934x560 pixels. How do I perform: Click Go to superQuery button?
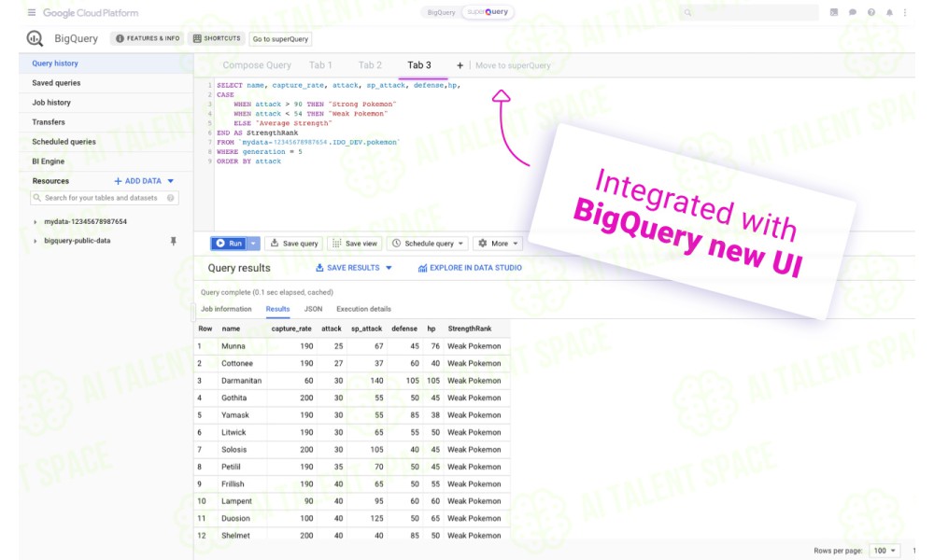point(280,39)
